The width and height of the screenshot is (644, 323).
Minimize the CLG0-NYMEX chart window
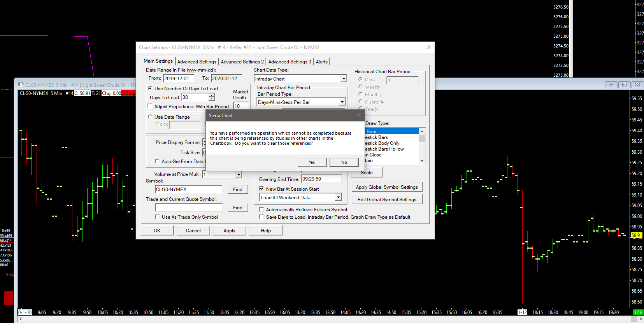[x=611, y=85]
